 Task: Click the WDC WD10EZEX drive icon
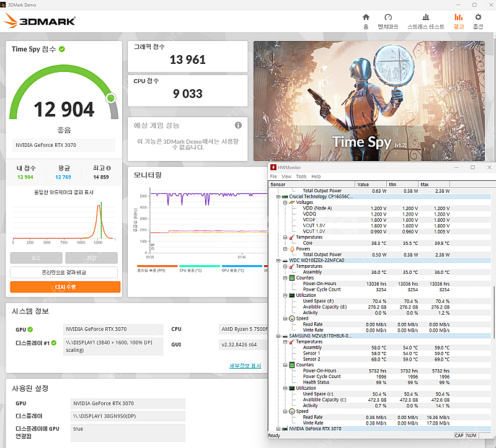click(285, 260)
